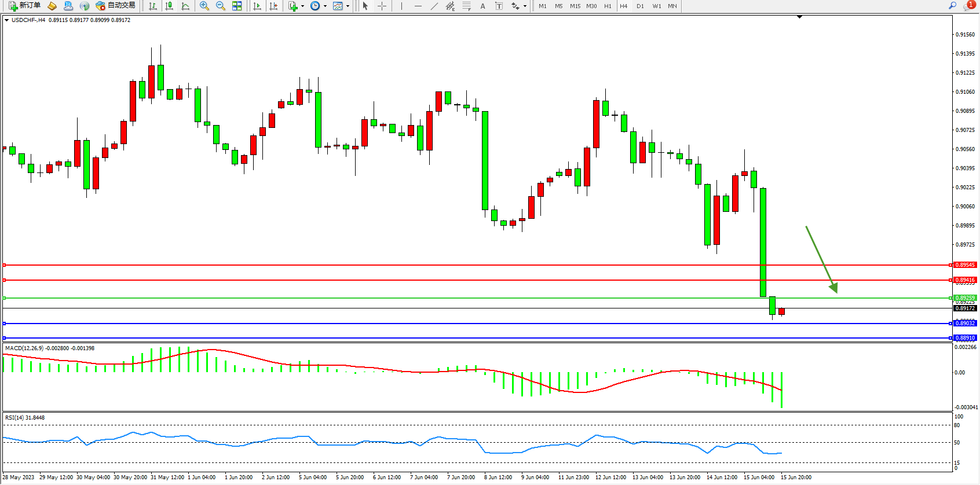Select the green horizontal line at 0.89259
This screenshot has height=485, width=980.
(463, 298)
